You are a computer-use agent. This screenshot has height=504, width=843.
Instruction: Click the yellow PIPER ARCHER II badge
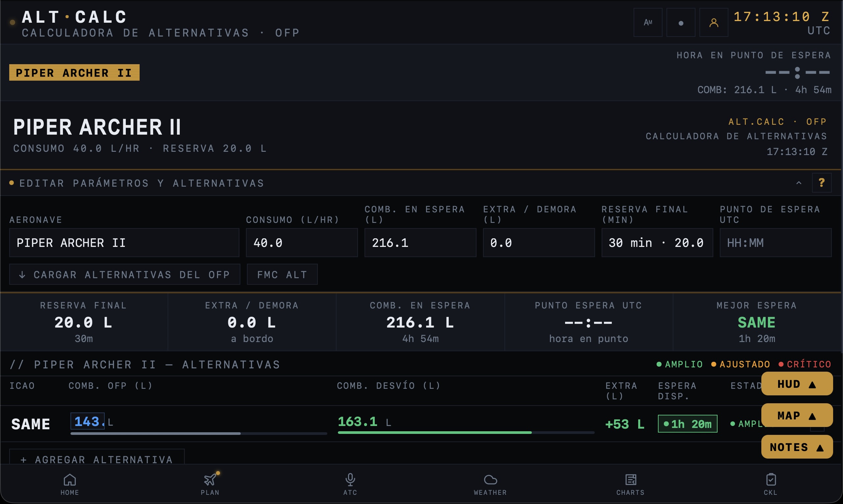(74, 72)
